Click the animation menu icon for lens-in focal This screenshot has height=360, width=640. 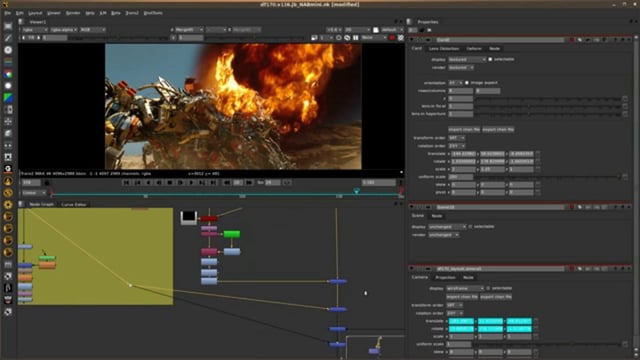point(625,106)
